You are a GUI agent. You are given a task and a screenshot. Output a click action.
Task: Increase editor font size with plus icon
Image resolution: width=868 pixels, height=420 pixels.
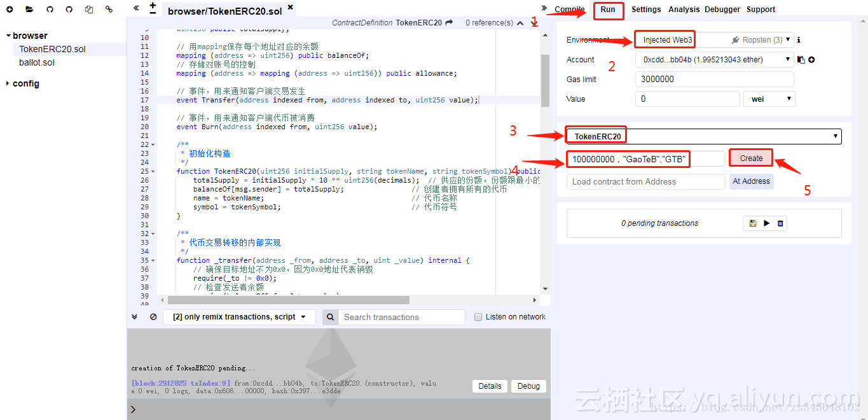153,4
